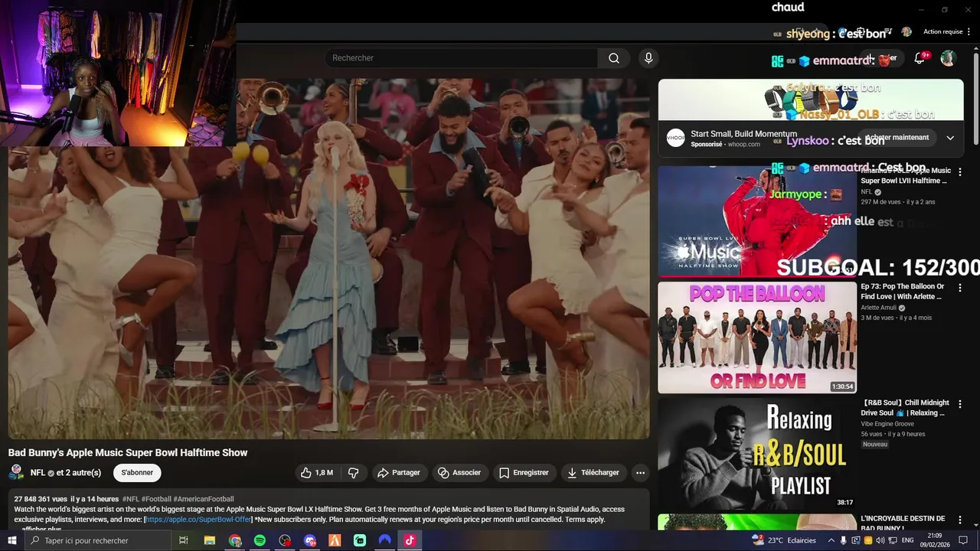980x551 pixels.
Task: Click the Rechercher search field
Action: pyautogui.click(x=461, y=58)
